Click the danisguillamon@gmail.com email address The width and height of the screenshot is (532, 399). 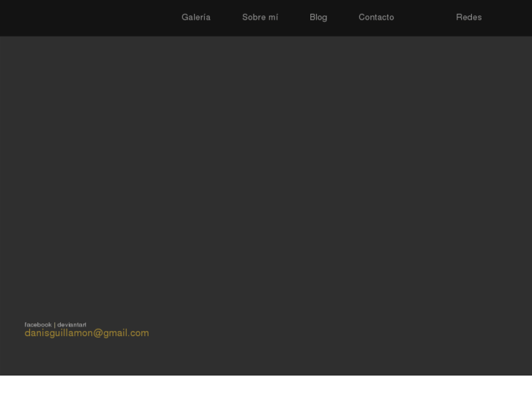coord(86,333)
